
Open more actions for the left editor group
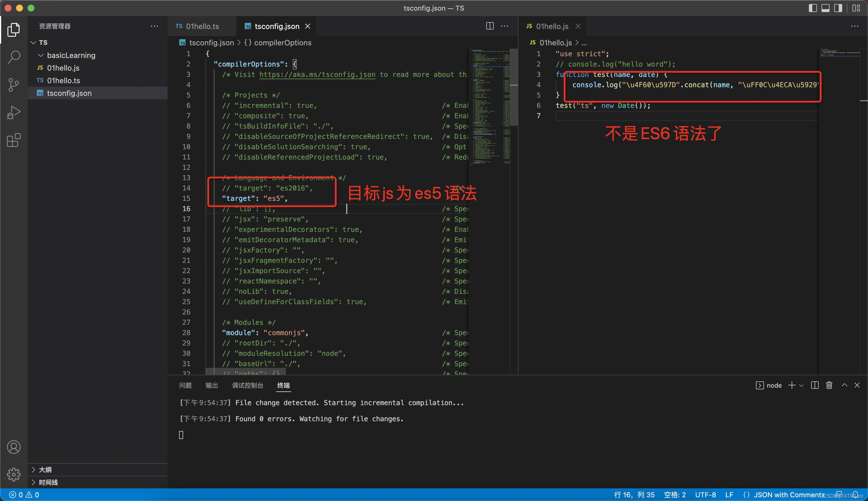505,26
